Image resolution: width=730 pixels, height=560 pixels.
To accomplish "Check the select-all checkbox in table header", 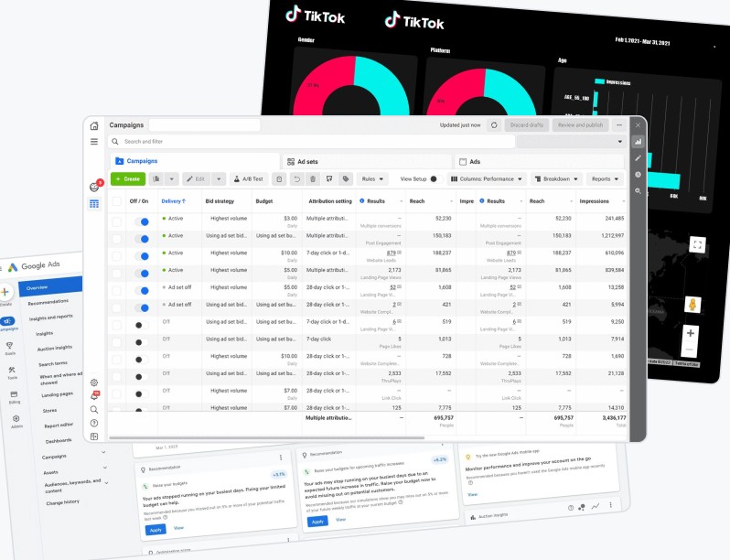I will (x=116, y=201).
